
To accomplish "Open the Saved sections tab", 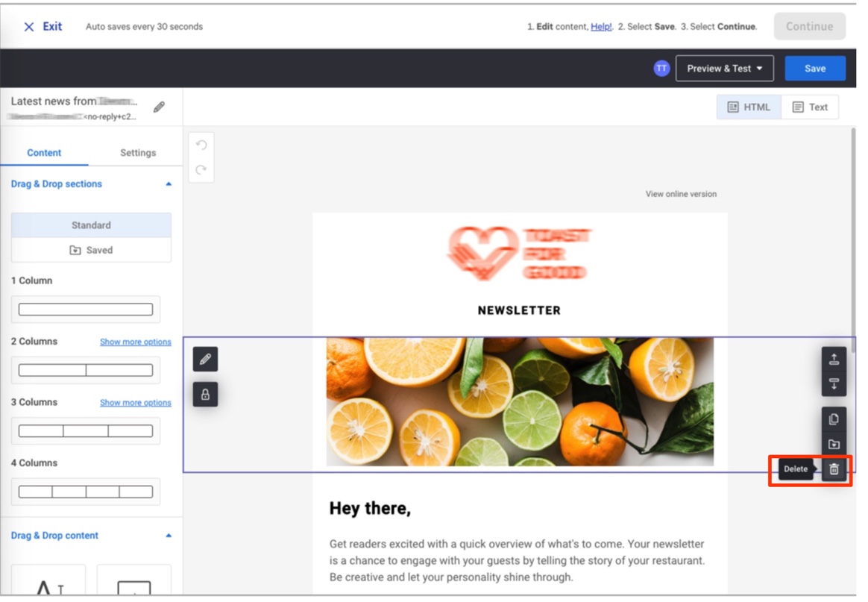I will (x=90, y=249).
